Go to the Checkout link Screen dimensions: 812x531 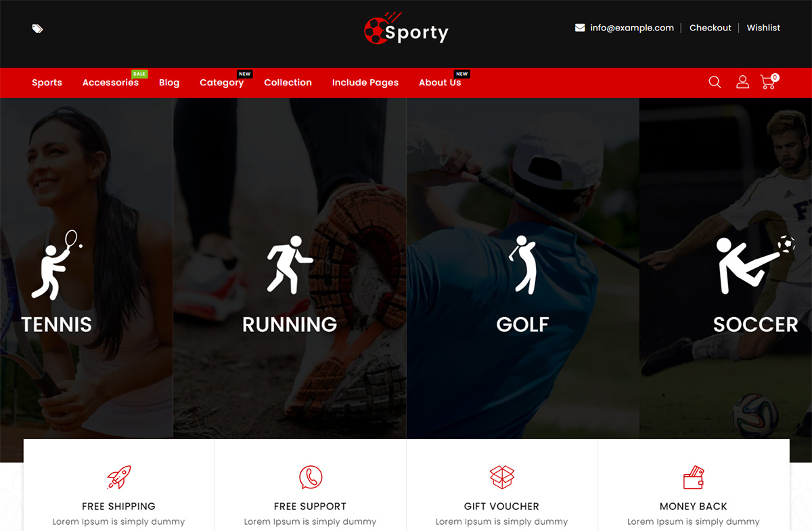710,28
